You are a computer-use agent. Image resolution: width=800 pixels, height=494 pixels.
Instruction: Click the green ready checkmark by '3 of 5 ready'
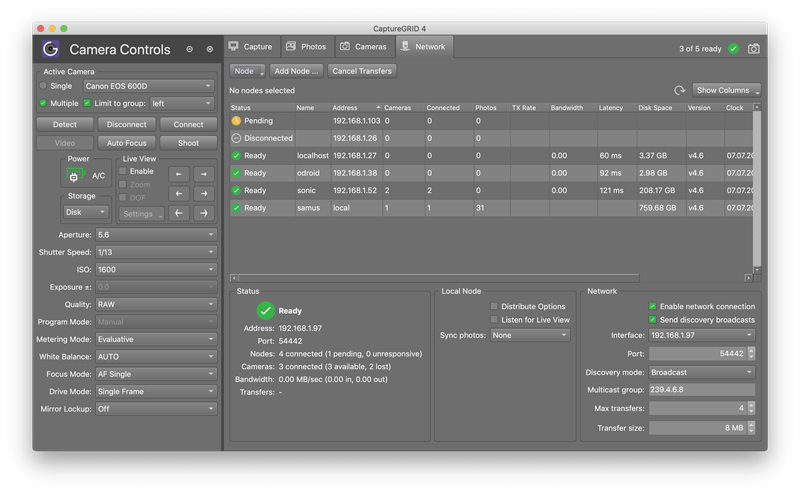pyautogui.click(x=734, y=48)
